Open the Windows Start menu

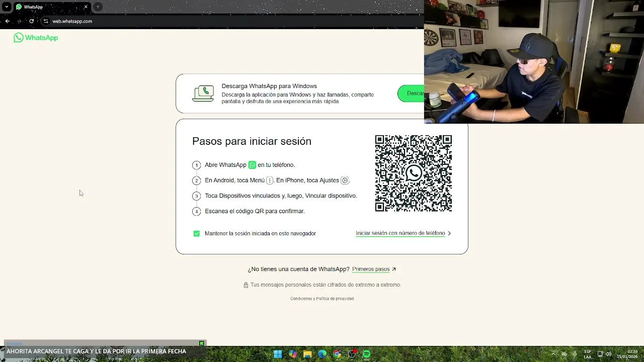pos(278,354)
